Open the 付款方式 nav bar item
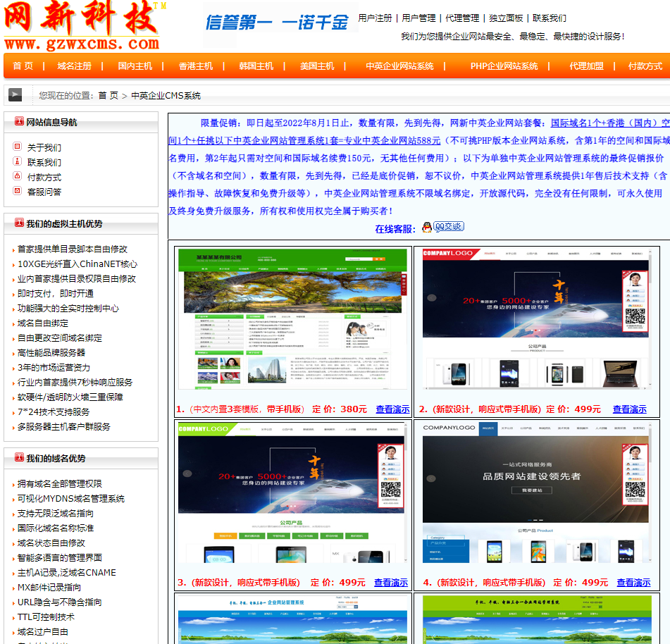The width and height of the screenshot is (670, 644). coord(645,66)
